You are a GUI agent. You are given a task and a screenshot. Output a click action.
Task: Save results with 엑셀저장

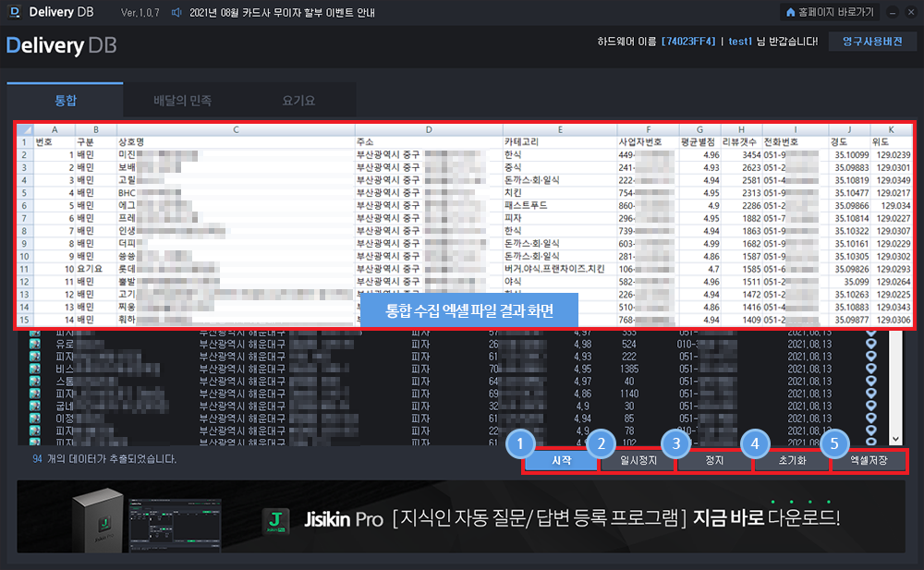868,460
